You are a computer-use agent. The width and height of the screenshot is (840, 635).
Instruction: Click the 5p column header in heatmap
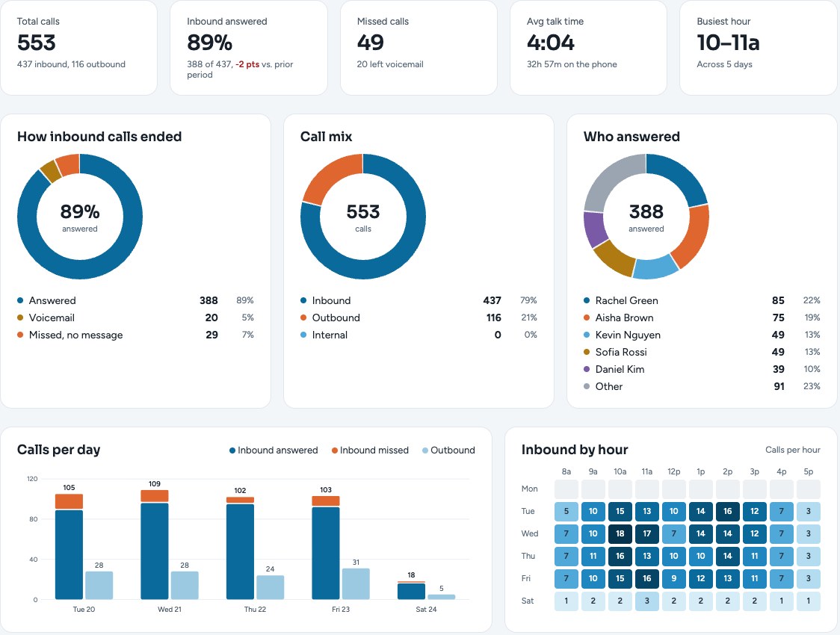click(809, 471)
